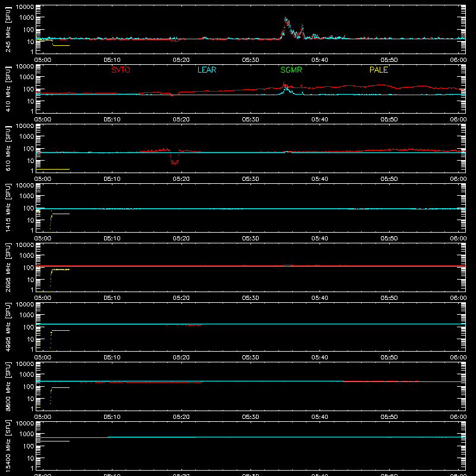Click 05:50 under the 2695 MHz panel
476x476 pixels.
(x=389, y=298)
